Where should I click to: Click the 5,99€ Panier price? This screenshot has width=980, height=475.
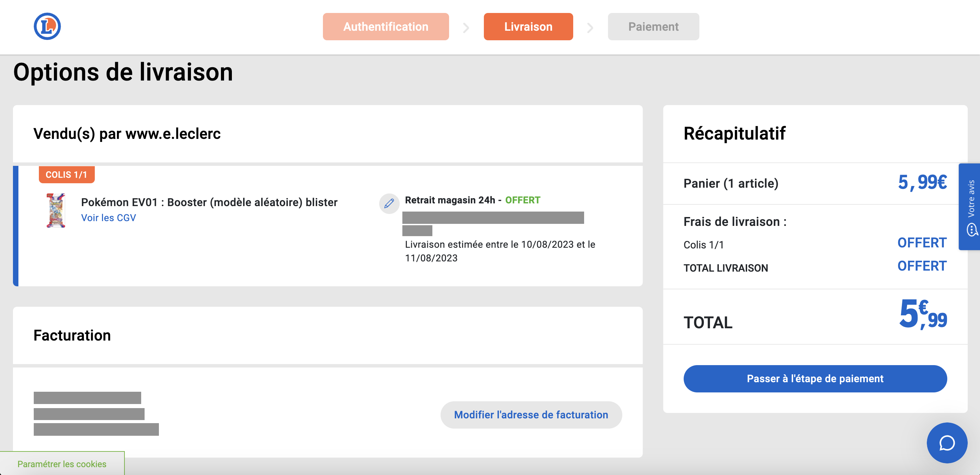922,182
